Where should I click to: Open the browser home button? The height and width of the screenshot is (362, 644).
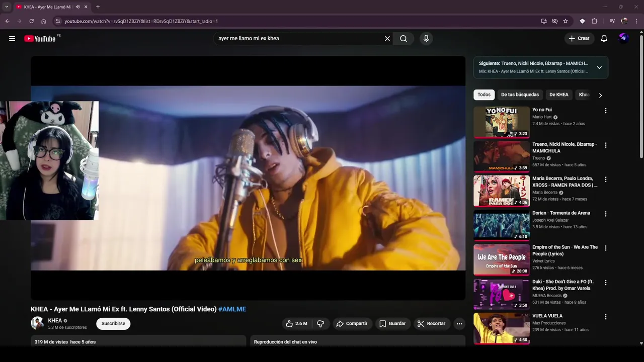(43, 21)
